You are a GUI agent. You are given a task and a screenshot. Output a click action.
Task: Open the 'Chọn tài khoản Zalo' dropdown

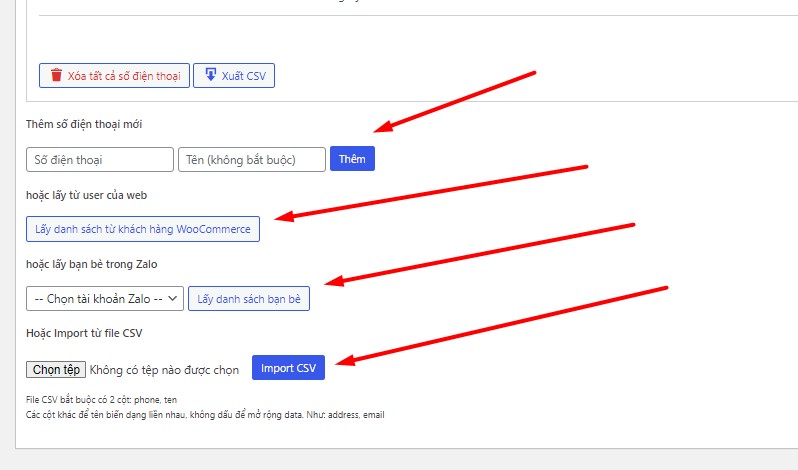[x=105, y=299]
